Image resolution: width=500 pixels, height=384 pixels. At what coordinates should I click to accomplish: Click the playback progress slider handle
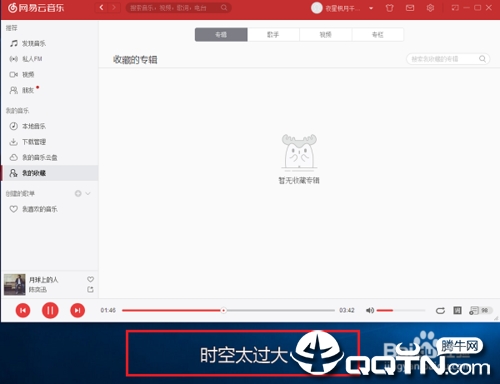[224, 310]
